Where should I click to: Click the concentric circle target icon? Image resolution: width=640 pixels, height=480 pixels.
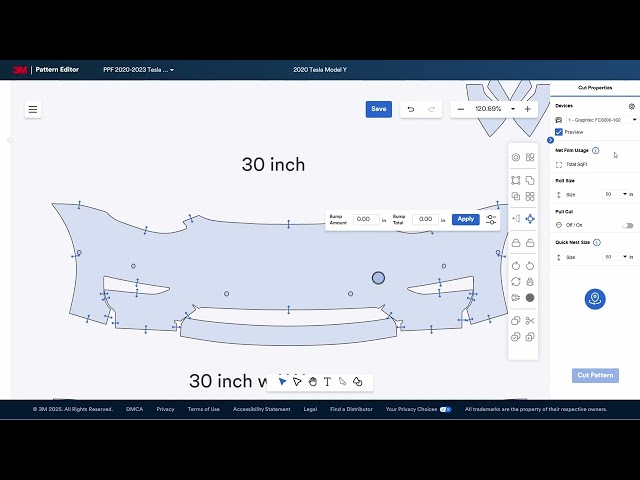[x=516, y=157]
